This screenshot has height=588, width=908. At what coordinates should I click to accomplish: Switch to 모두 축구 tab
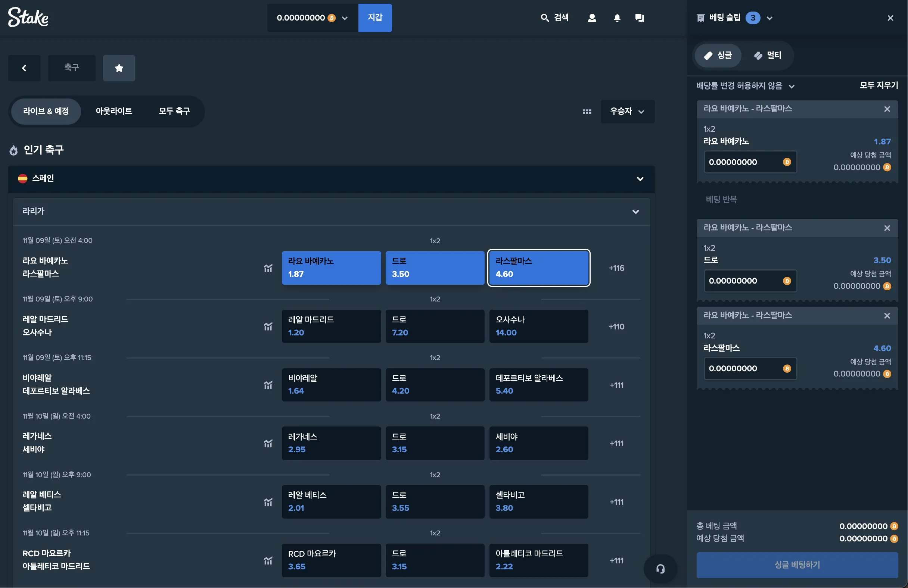point(174,111)
